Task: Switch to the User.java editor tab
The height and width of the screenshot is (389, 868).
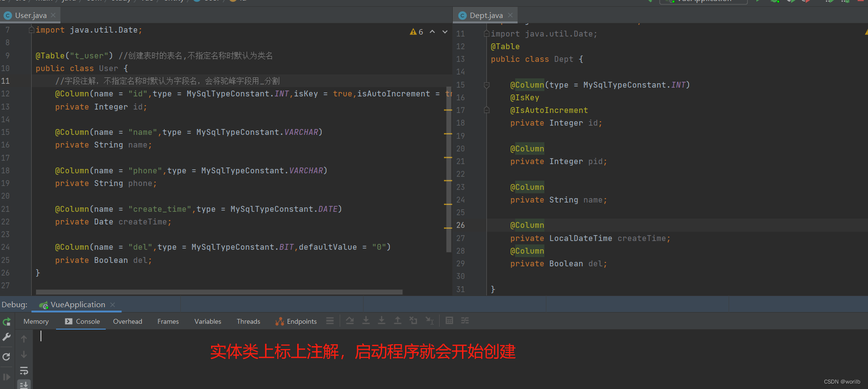Action: point(31,16)
